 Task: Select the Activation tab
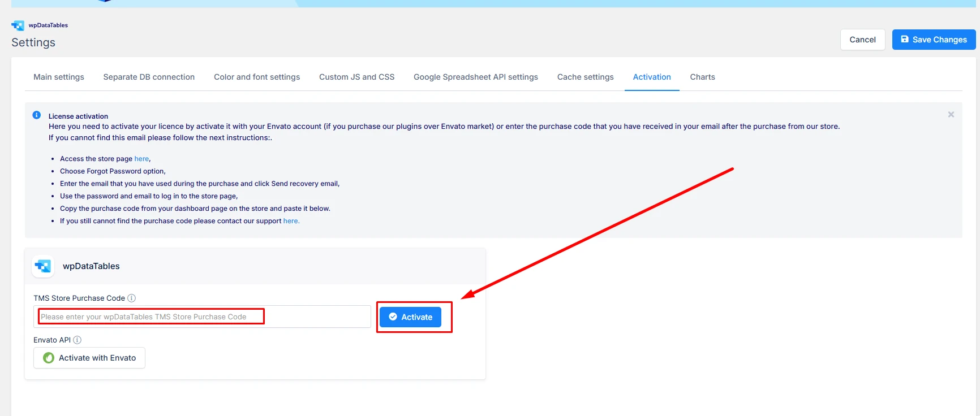click(652, 77)
